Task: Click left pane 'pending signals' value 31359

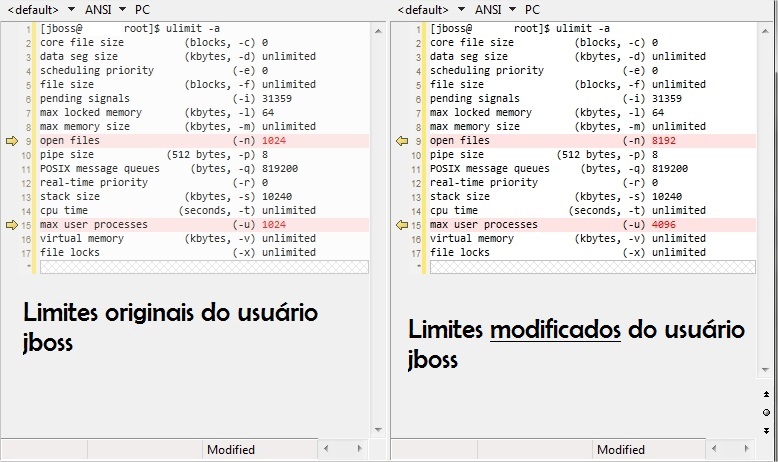Action: (x=277, y=98)
